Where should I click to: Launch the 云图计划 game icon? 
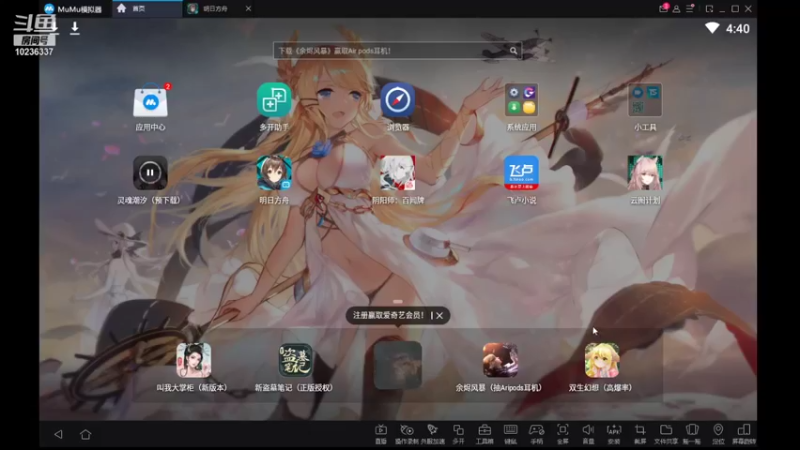pos(645,173)
